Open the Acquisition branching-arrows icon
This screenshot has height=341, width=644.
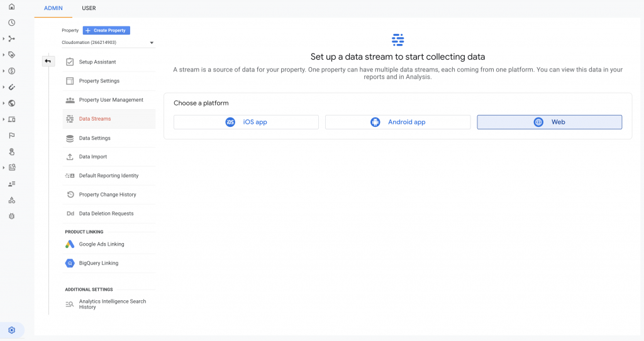[x=11, y=38]
